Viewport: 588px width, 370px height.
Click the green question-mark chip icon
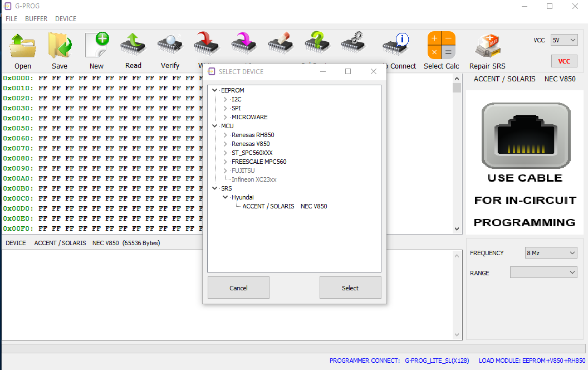317,43
